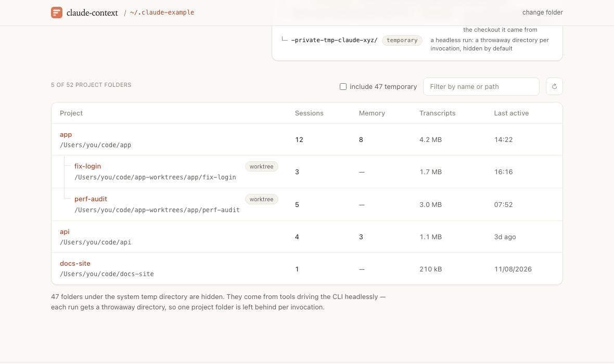Open the api project

click(x=65, y=231)
